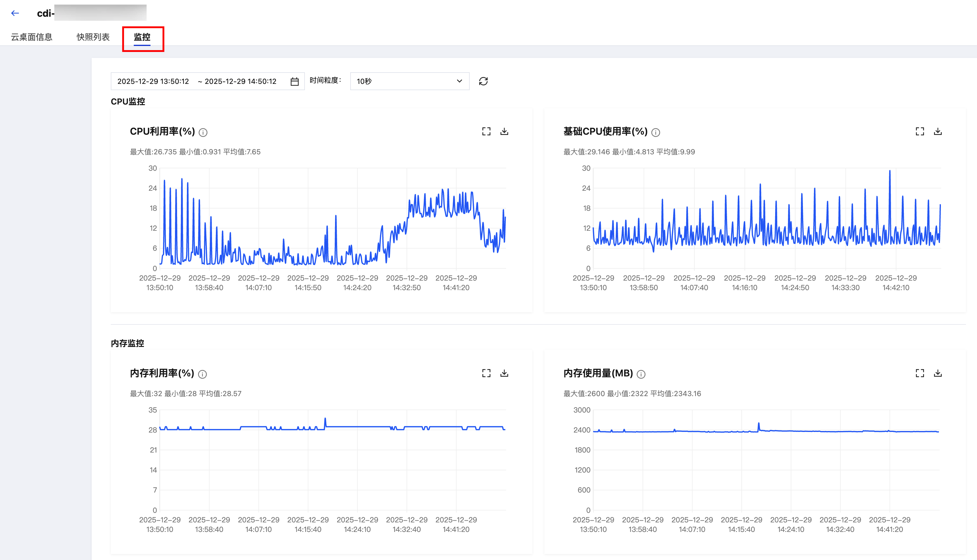Click the back arrow icon

pos(15,13)
